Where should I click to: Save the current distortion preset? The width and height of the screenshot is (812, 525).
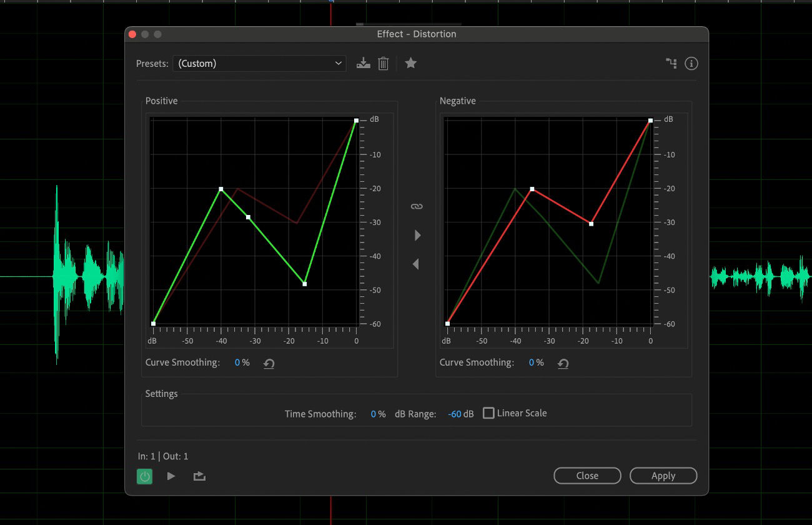coord(363,63)
